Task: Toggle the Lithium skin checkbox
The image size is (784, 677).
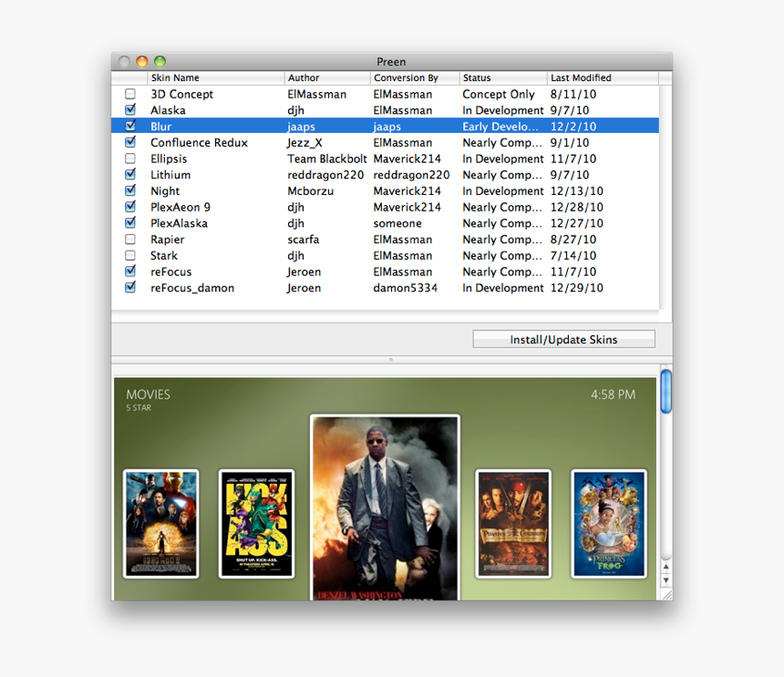Action: tap(130, 174)
